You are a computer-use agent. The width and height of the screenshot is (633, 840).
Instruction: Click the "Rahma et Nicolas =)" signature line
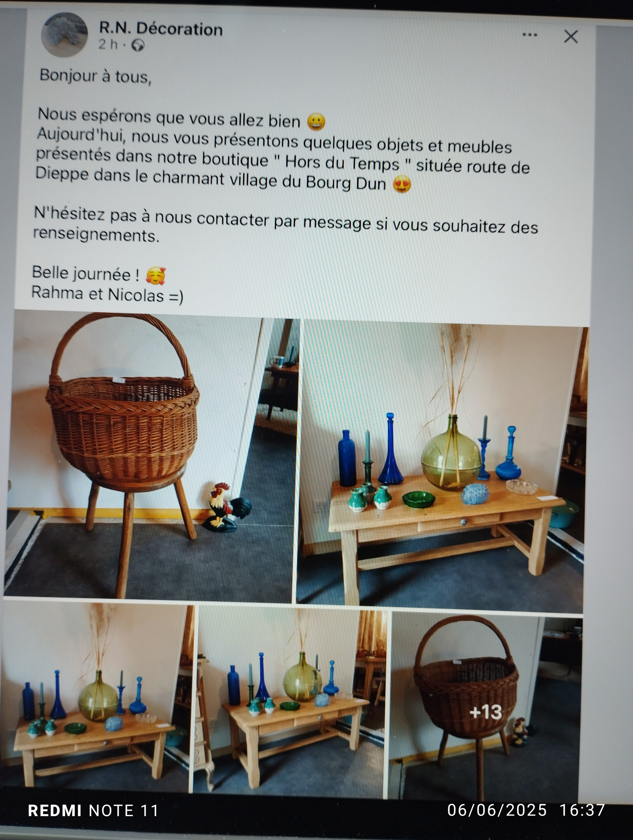107,294
